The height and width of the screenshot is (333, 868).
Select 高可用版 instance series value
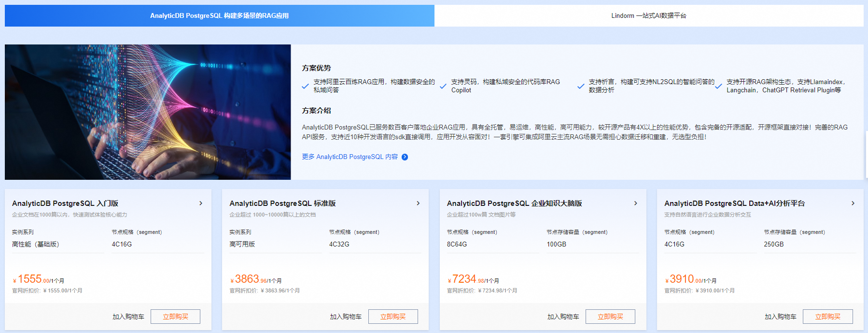[x=242, y=244]
